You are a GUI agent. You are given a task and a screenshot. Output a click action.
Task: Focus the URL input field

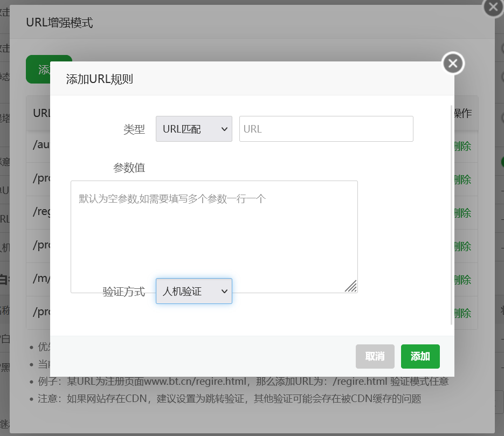tap(326, 129)
